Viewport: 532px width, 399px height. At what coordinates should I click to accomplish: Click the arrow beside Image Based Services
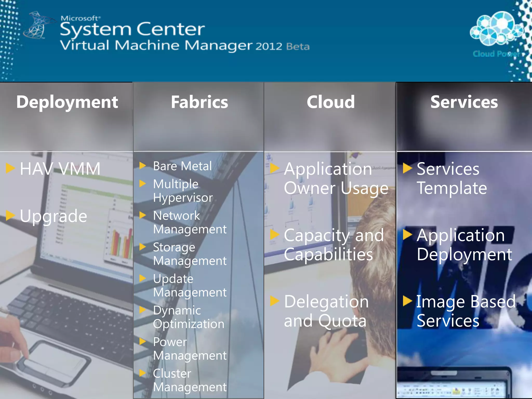[408, 301]
